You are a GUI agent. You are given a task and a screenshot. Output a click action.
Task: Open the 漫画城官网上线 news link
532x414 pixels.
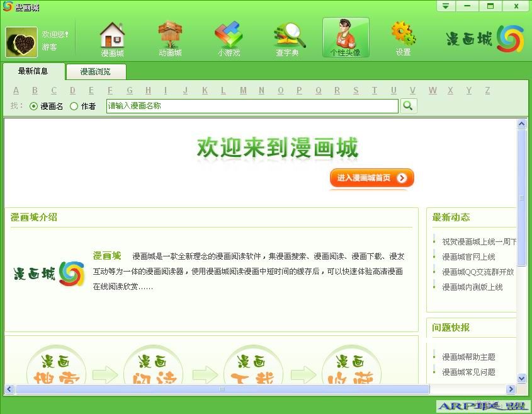click(468, 256)
